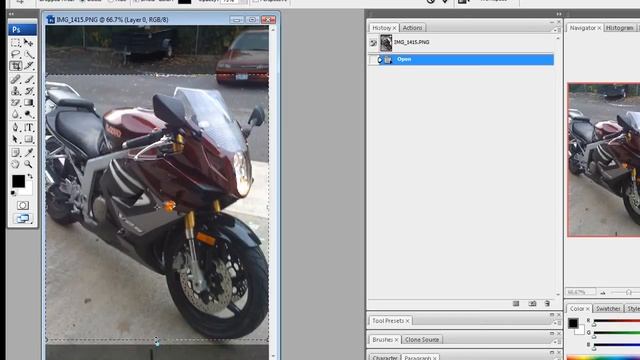
Task: Select the Pen tool
Action: (16, 127)
